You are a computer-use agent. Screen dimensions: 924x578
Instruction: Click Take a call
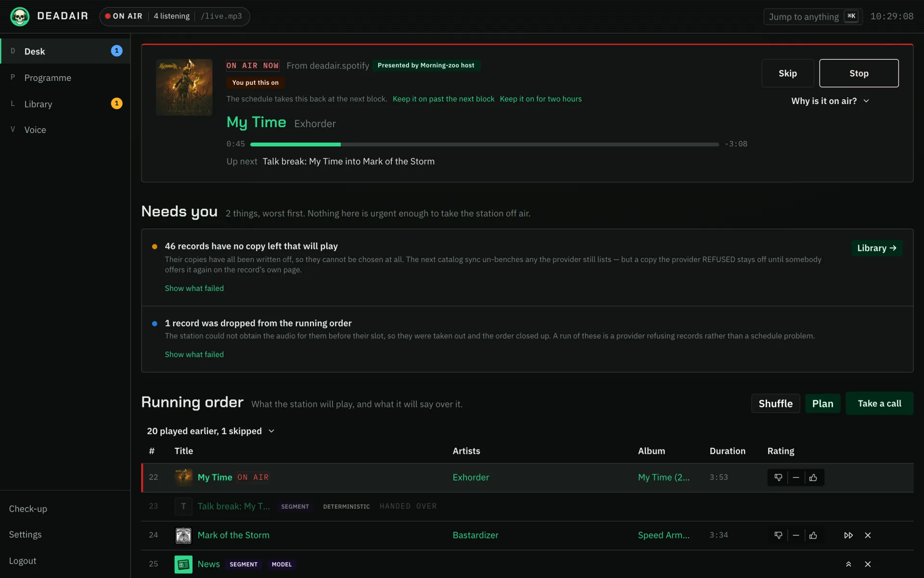880,404
